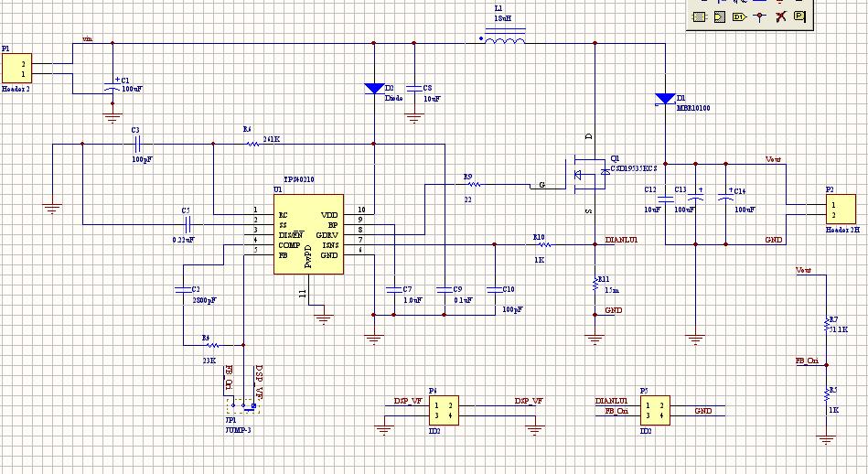Screen dimensions: 868x474
Task: Select the Place Sheet Entry tool
Action: pos(719,16)
